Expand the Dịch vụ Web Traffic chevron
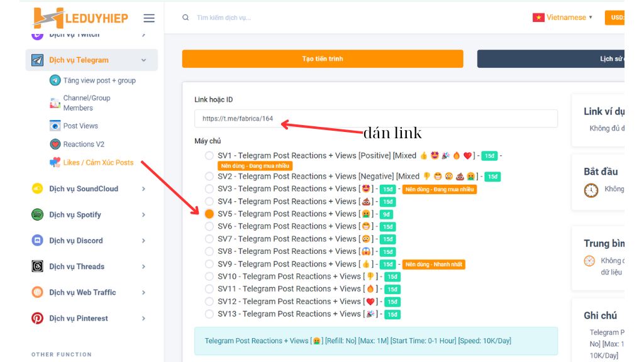This screenshot has width=644, height=362. [144, 292]
